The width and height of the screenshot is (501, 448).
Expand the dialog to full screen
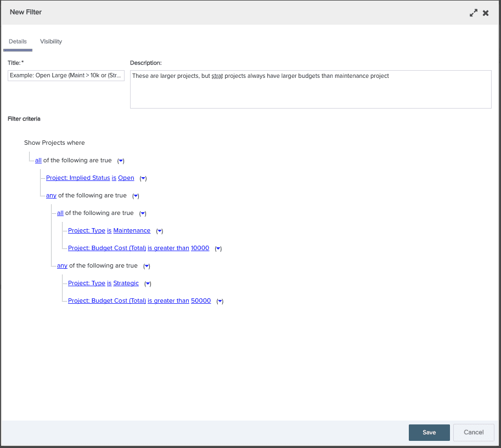pyautogui.click(x=474, y=13)
